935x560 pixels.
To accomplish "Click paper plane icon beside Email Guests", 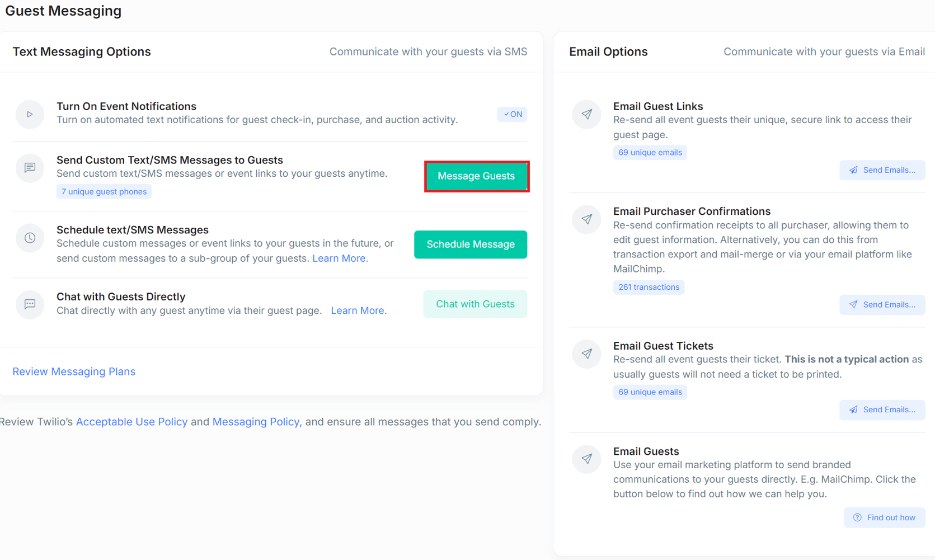I will [x=586, y=459].
